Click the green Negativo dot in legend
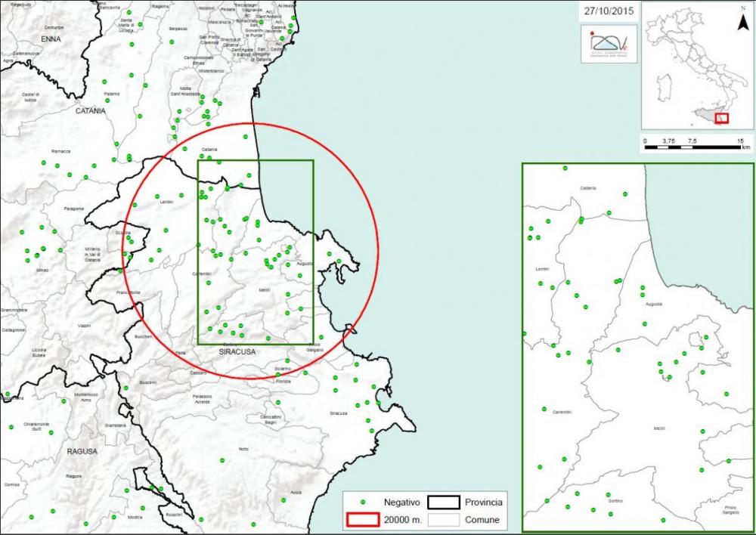The height and width of the screenshot is (535, 756). 362,502
